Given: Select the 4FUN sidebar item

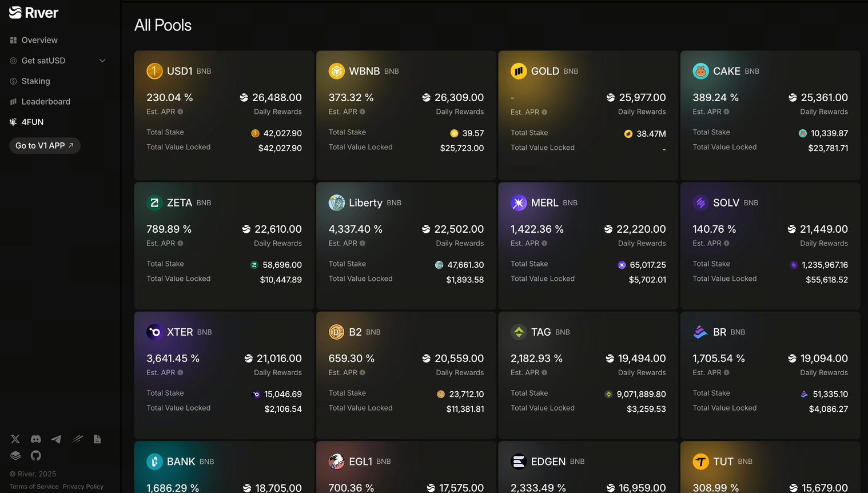Looking at the screenshot, I should [x=32, y=122].
